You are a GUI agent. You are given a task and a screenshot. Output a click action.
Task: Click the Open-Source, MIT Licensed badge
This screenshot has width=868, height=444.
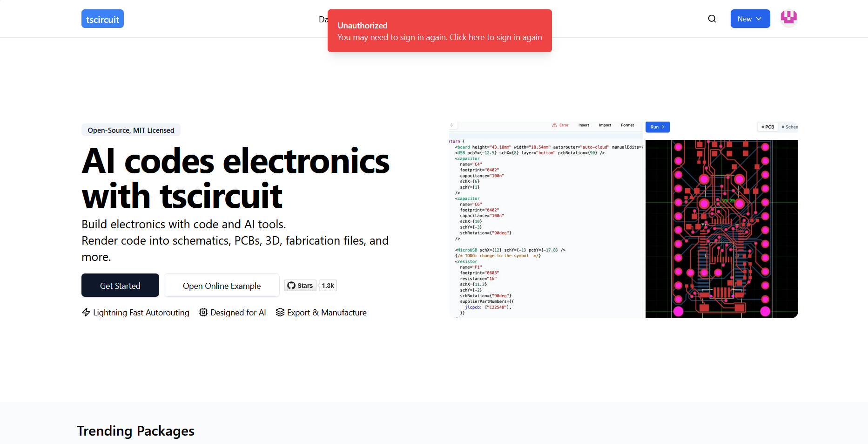pyautogui.click(x=131, y=130)
